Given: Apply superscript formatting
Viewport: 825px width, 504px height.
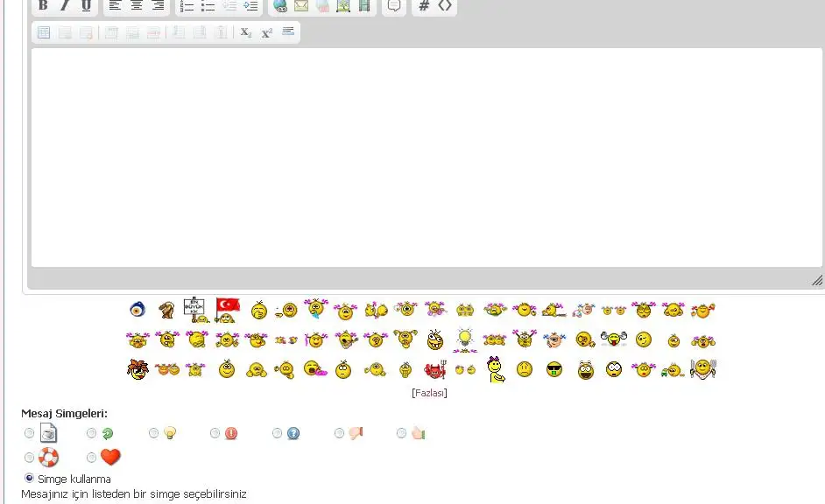Looking at the screenshot, I should (x=266, y=32).
